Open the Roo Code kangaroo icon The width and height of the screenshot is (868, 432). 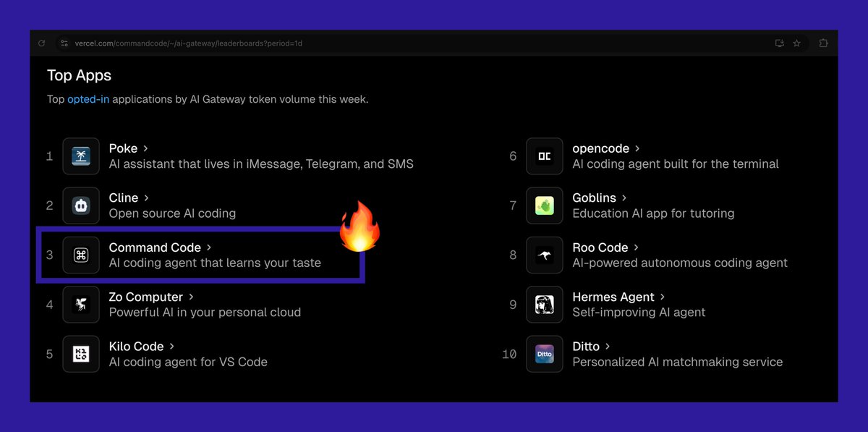[x=545, y=255]
